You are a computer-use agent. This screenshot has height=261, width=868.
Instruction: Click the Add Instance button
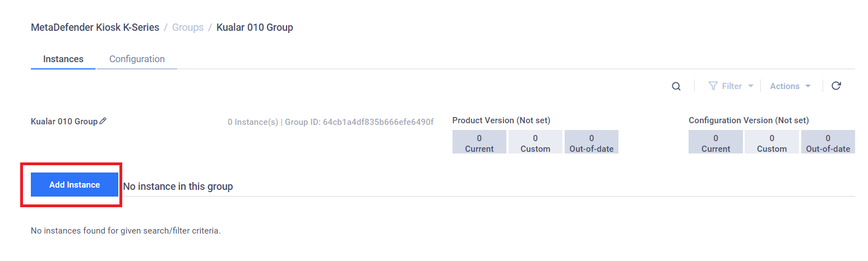pyautogui.click(x=75, y=185)
